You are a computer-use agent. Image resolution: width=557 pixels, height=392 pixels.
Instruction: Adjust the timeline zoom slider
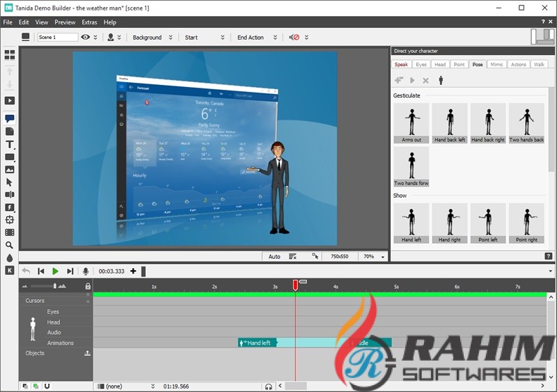pos(55,285)
